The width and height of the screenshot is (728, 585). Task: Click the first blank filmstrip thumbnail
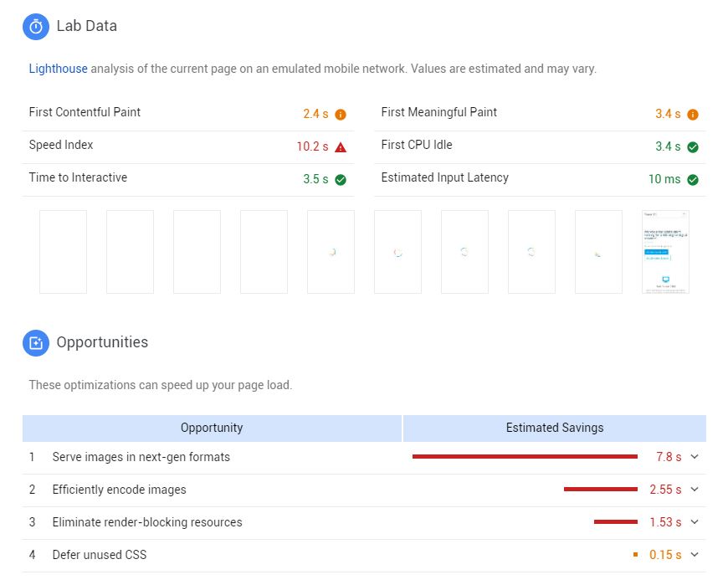(63, 252)
